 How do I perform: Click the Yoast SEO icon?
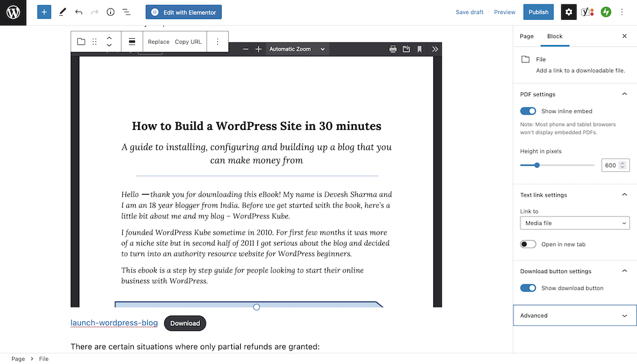(x=587, y=12)
